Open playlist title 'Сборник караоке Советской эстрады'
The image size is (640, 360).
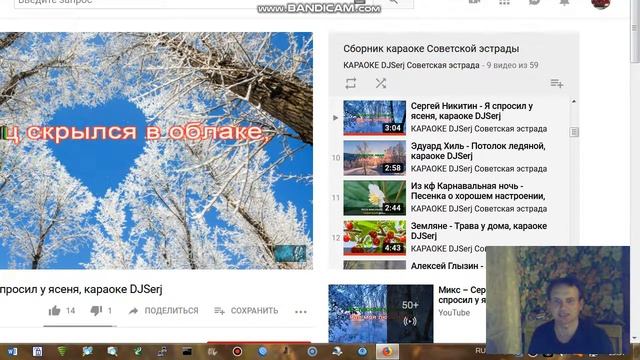[431, 49]
